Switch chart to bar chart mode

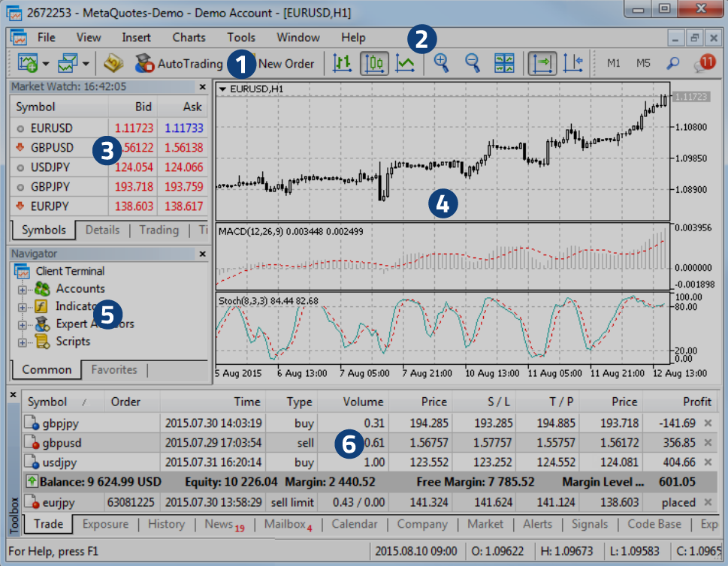[343, 63]
